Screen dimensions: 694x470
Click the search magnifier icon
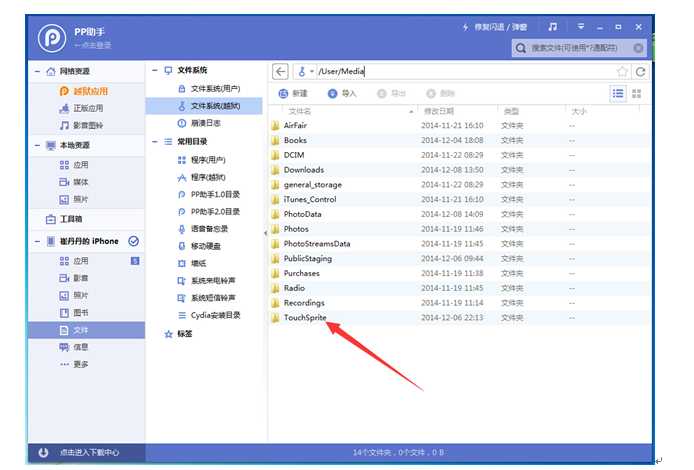point(520,48)
